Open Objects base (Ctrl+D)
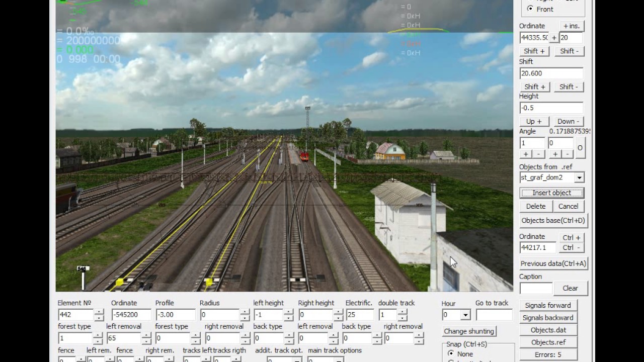 click(x=553, y=220)
